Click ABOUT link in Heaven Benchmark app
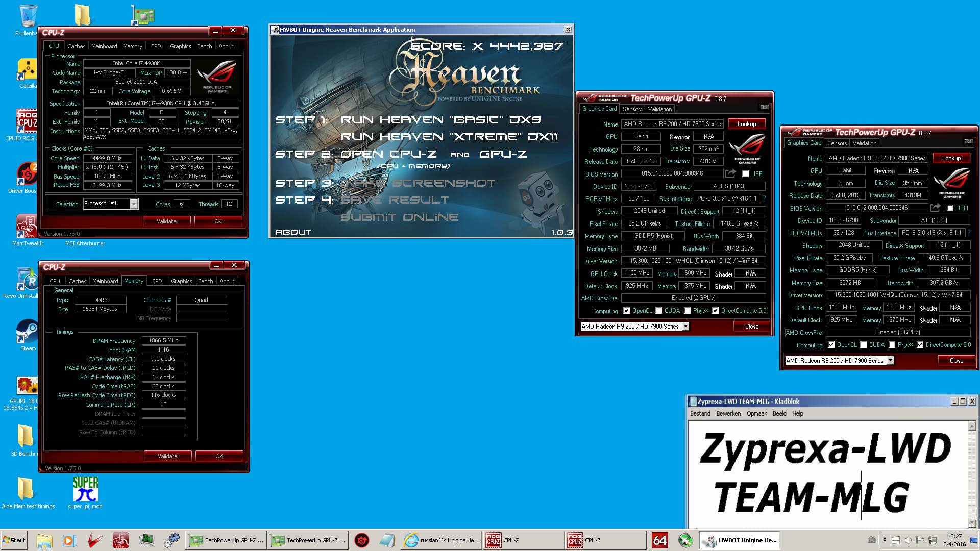 click(293, 232)
